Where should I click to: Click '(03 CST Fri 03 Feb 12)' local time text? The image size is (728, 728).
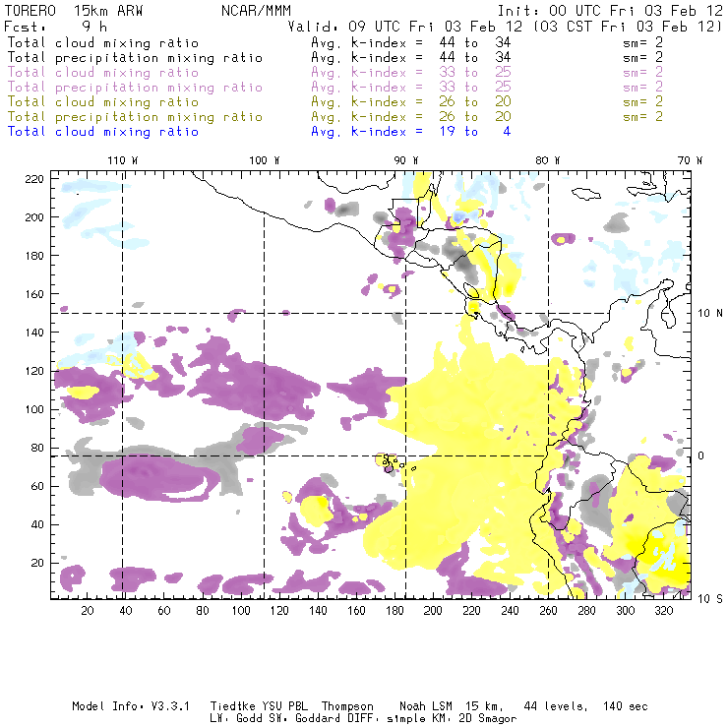(x=627, y=27)
